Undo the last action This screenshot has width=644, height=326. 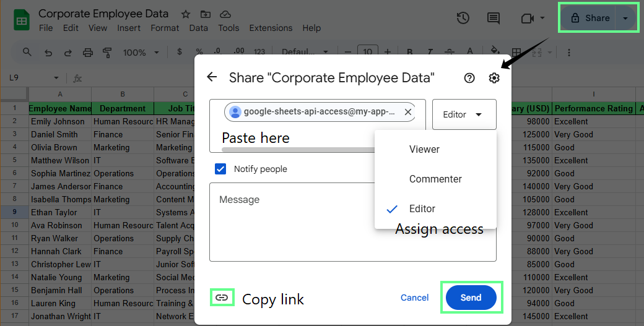click(48, 53)
